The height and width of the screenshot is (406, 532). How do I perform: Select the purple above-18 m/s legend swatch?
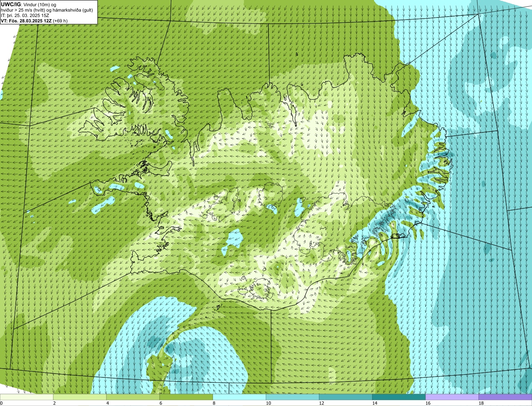coord(505,397)
